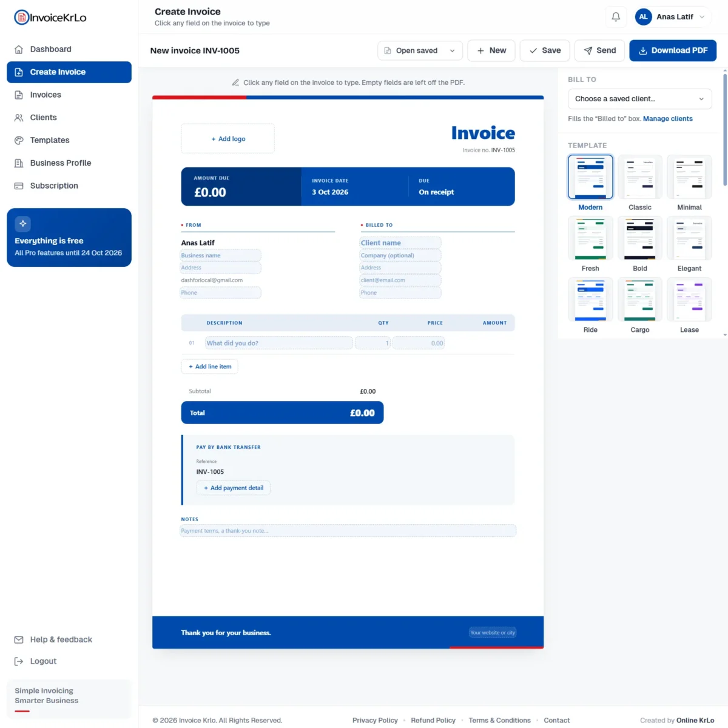Click the Logout arrow icon

(19, 661)
